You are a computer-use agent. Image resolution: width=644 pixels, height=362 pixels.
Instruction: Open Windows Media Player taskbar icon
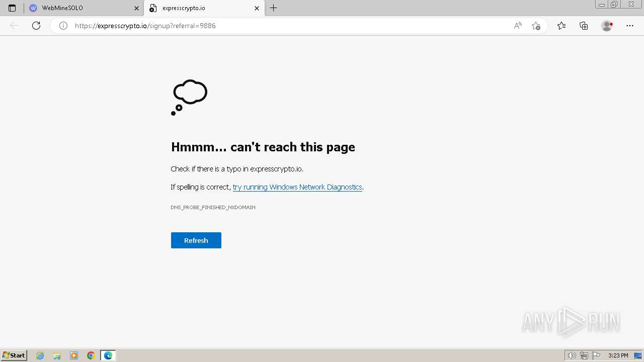[x=74, y=355]
